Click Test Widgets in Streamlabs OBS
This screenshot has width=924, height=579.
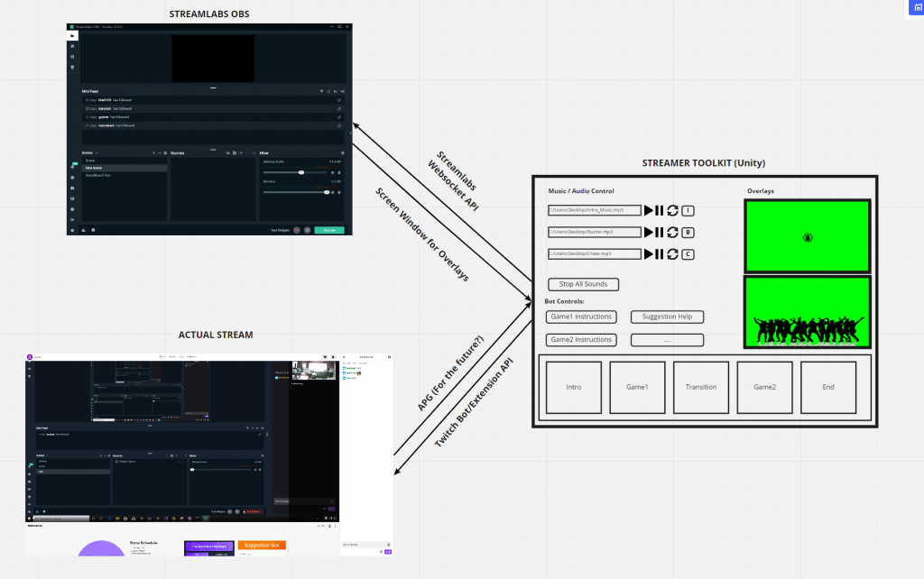(x=280, y=230)
